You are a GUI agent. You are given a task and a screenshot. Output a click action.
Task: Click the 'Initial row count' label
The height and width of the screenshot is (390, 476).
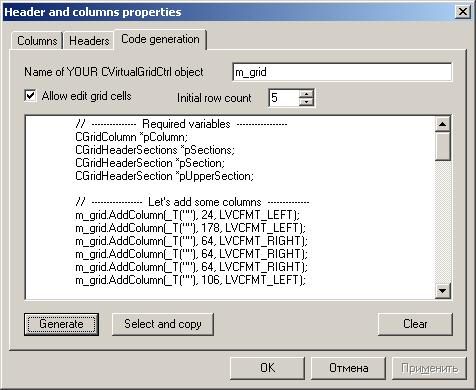214,98
